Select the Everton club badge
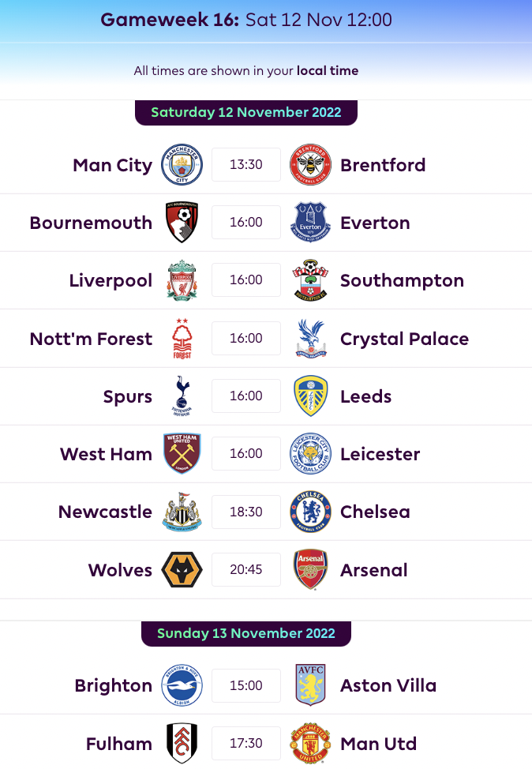 point(309,222)
